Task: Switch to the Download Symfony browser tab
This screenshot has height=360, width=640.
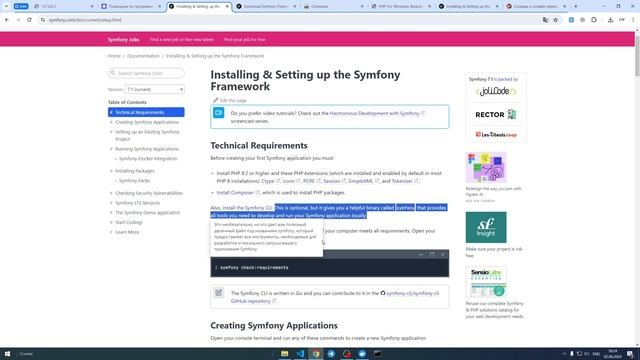Action: point(266,6)
